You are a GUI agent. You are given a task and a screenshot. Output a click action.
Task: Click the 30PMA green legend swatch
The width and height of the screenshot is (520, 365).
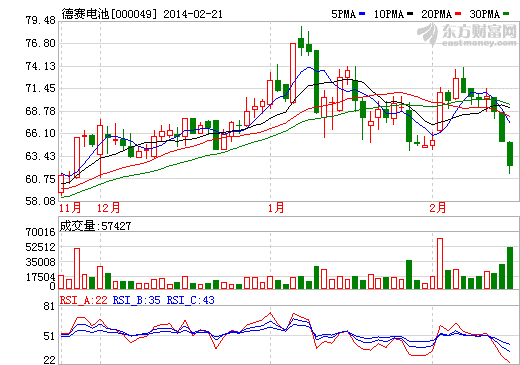coord(506,14)
